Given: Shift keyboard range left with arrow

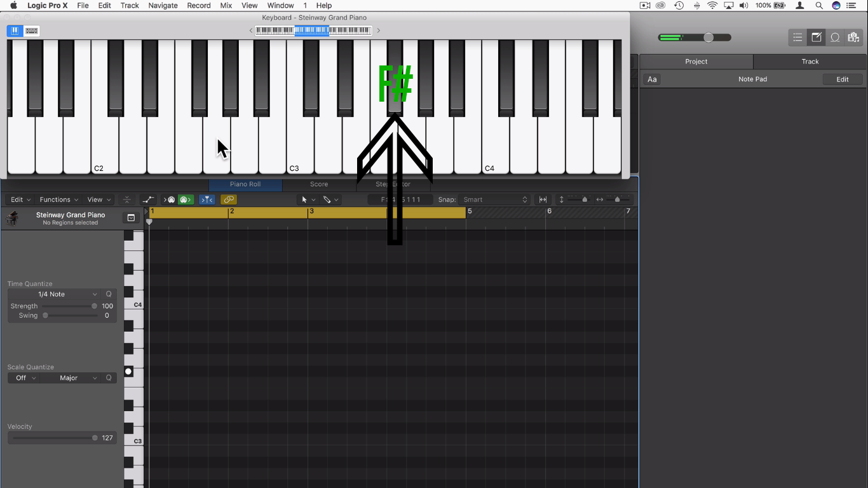Looking at the screenshot, I should pos(251,30).
